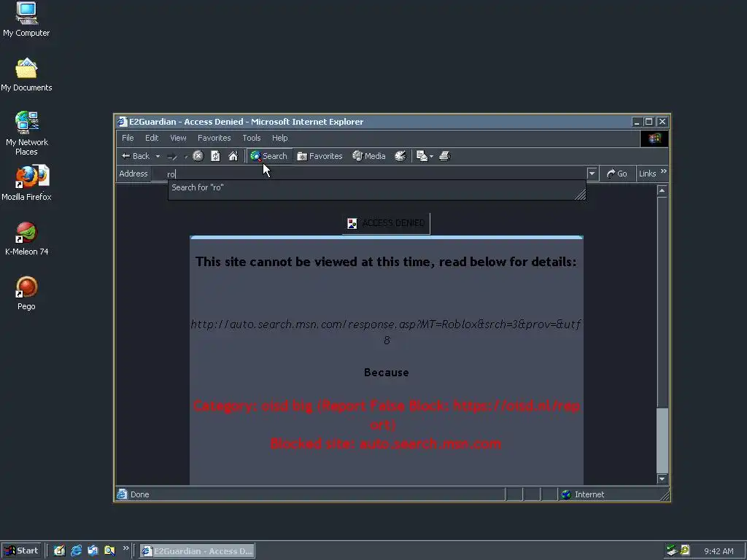Select the 'Search for "ro"' suggestion

pos(376,187)
